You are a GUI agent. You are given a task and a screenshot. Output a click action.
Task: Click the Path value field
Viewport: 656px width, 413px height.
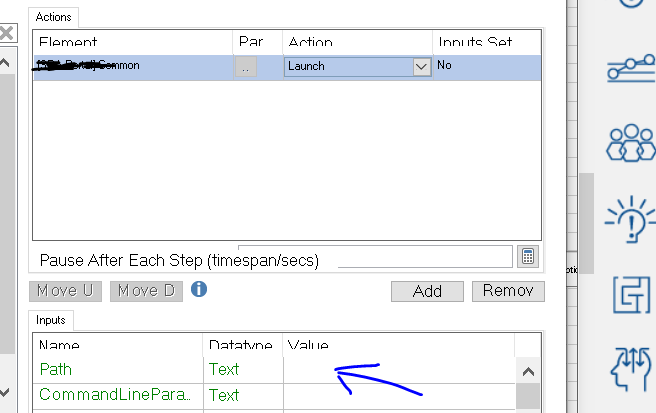[399, 370]
